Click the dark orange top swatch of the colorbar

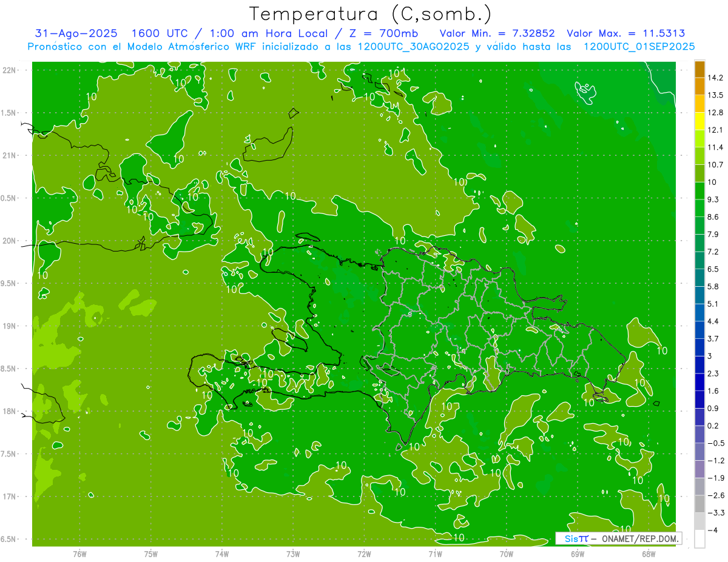(x=699, y=70)
